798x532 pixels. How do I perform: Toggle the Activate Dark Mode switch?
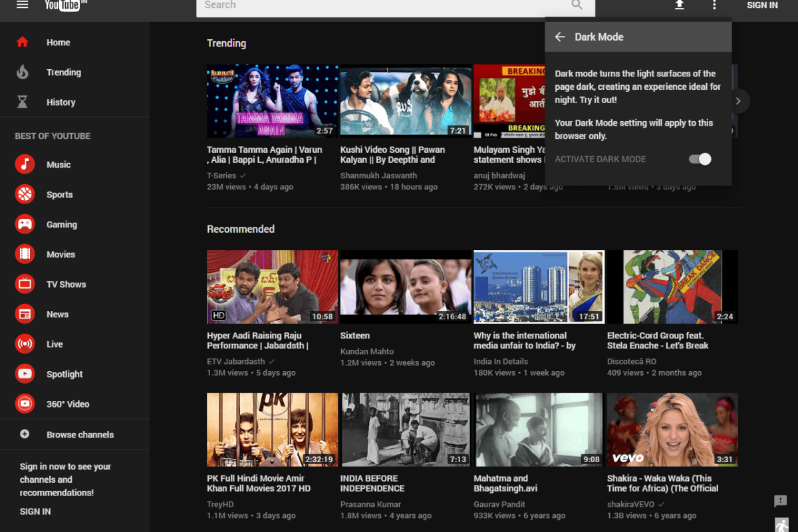click(x=700, y=159)
